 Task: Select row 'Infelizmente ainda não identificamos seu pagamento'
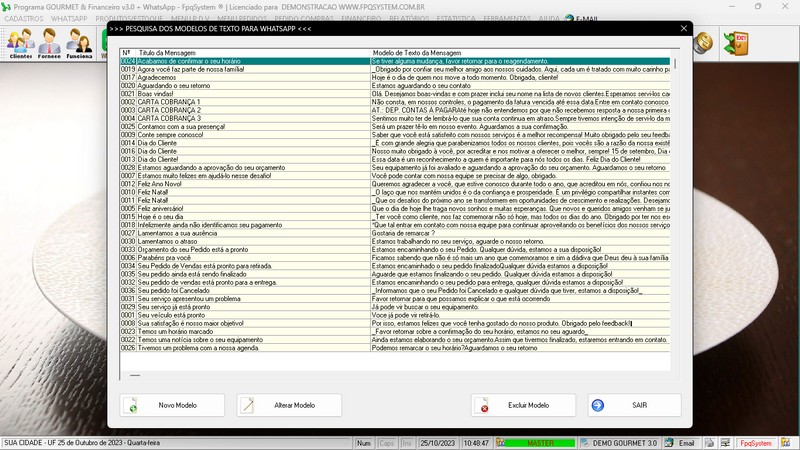[x=395, y=225]
